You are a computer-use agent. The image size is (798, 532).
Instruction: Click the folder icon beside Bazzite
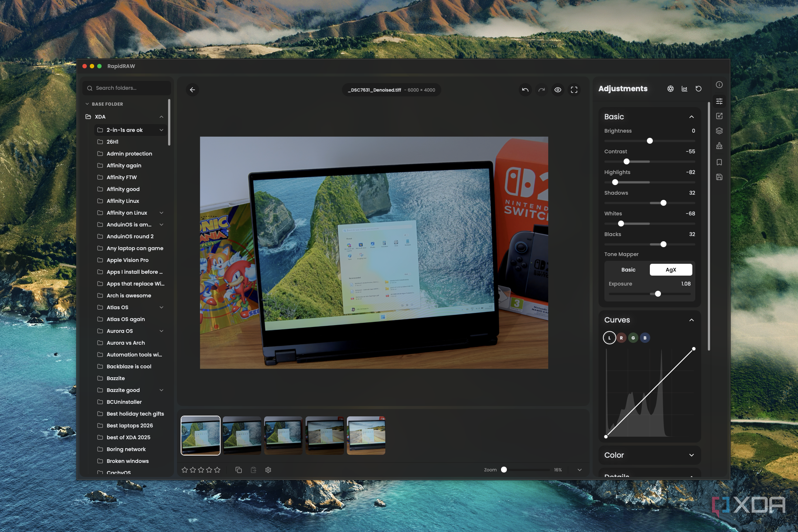(x=100, y=378)
